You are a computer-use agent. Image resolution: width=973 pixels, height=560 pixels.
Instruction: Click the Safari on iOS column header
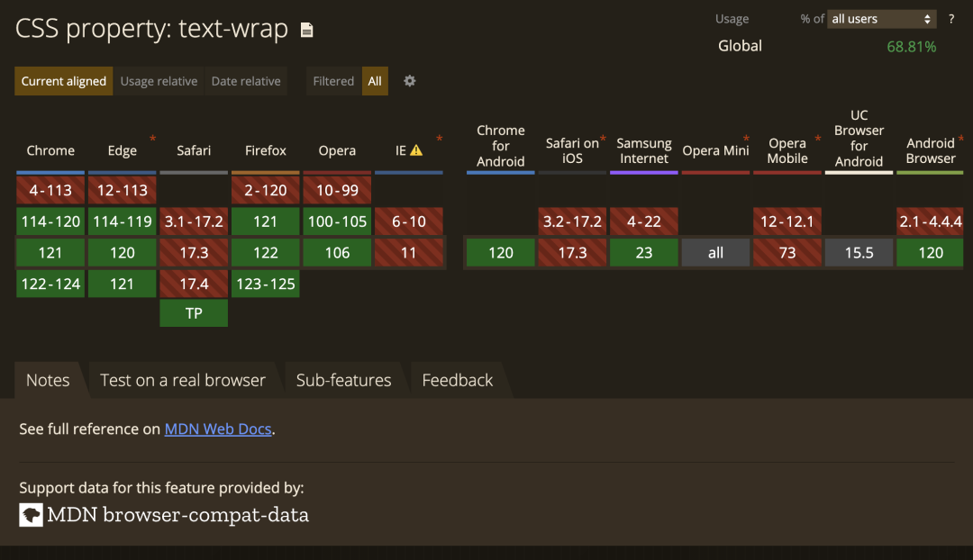572,150
